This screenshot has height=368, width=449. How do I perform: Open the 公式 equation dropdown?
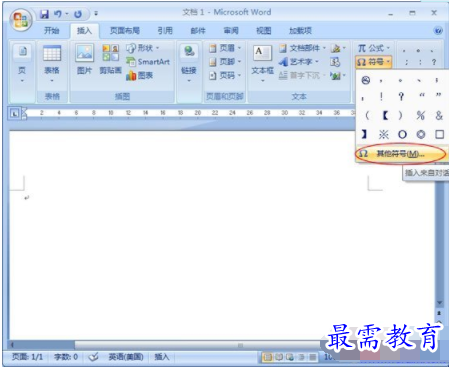coord(373,49)
